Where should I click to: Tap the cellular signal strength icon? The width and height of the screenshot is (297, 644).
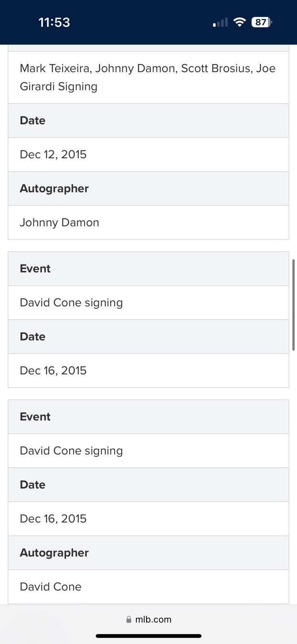click(220, 23)
